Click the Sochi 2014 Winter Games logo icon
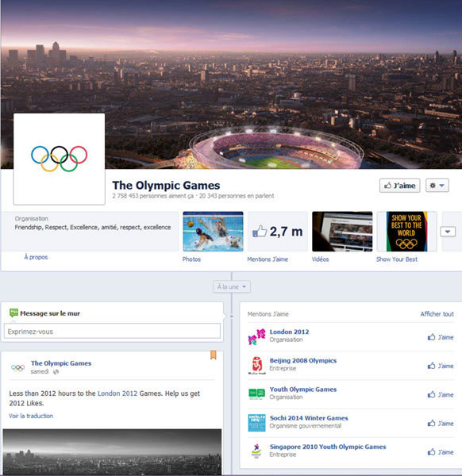 pyautogui.click(x=256, y=423)
